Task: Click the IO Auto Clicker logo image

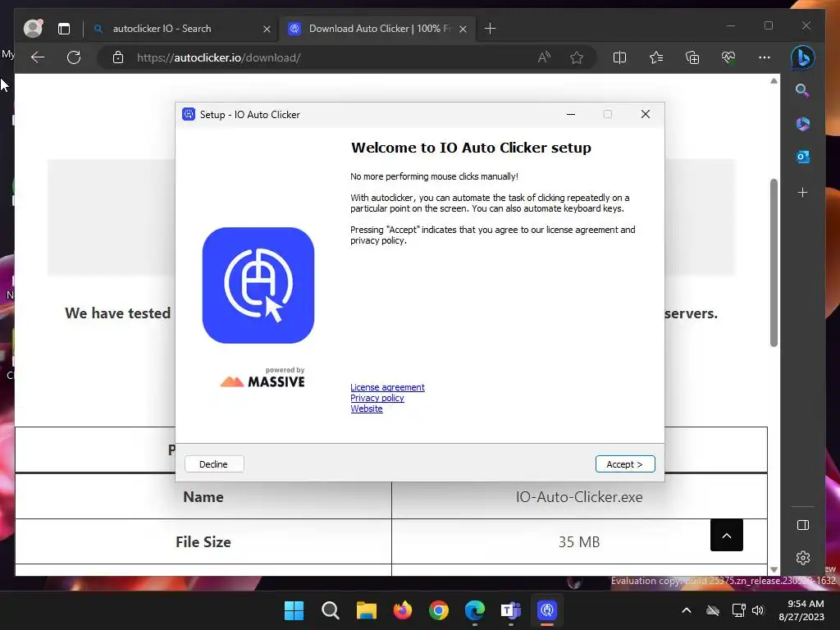Action: click(258, 285)
